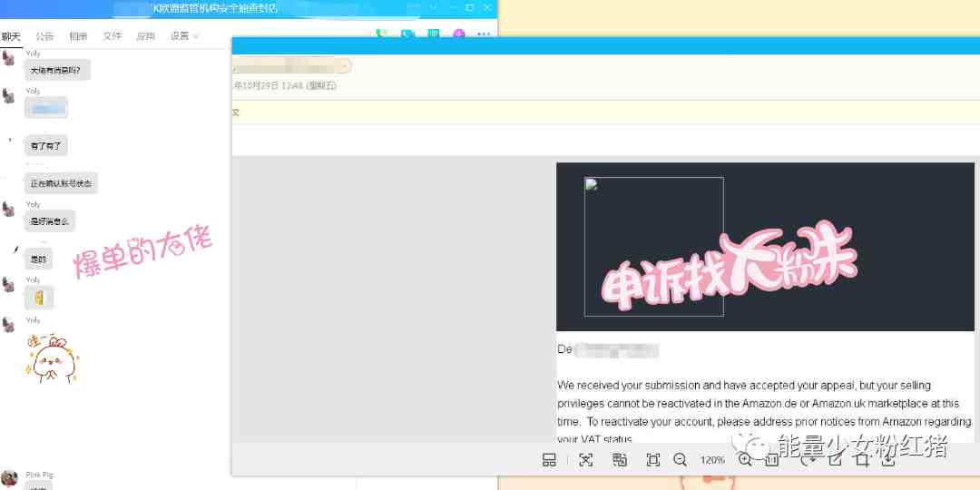Click the group chat title bar text
980x490 pixels.
click(x=216, y=8)
